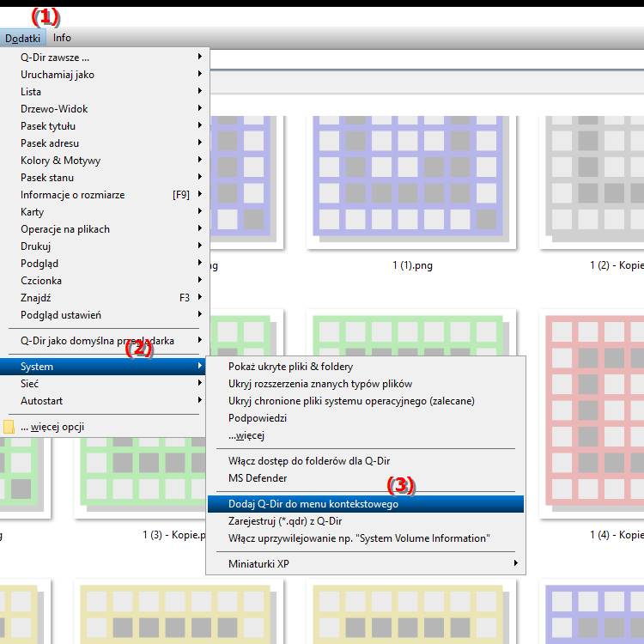Viewport: 644px width, 644px height.
Task: Click the '...więcej' entry in the System submenu
Action: coord(366,435)
